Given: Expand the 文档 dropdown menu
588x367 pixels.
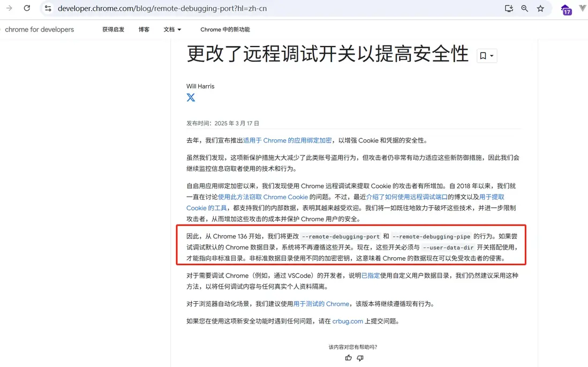Looking at the screenshot, I should coord(172,29).
